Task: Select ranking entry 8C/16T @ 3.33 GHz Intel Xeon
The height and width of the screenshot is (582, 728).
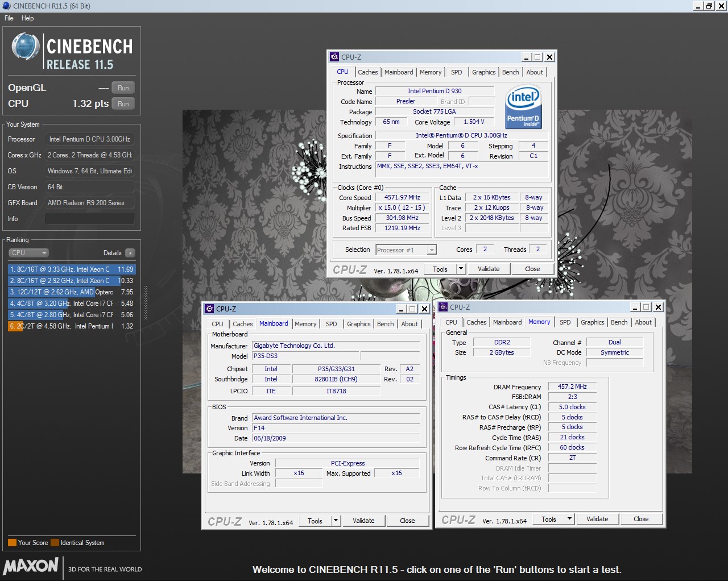Action: [x=72, y=269]
